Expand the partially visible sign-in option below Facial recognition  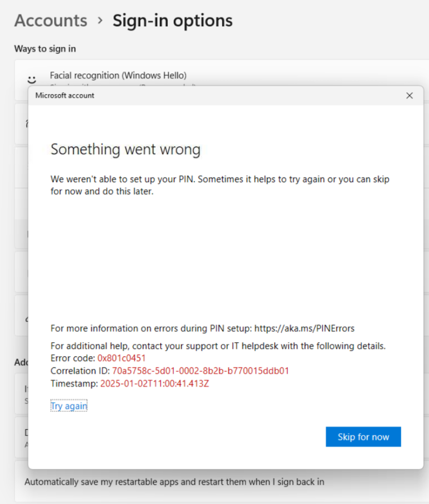20,123
